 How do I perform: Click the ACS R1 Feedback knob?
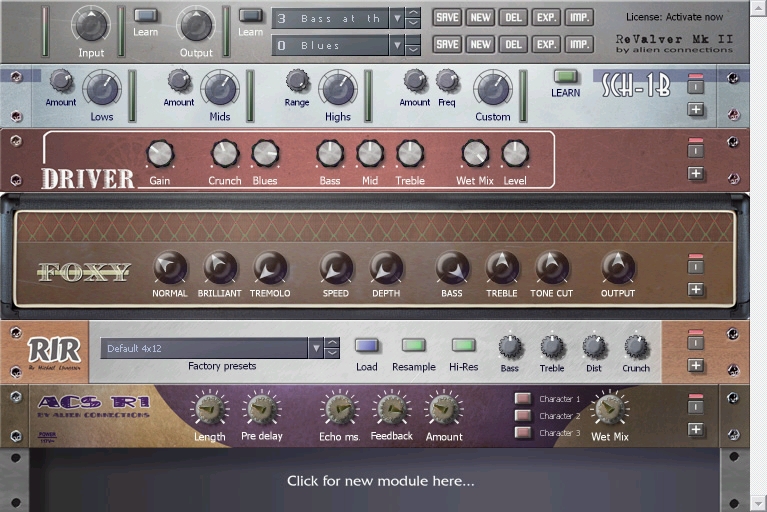(x=391, y=409)
